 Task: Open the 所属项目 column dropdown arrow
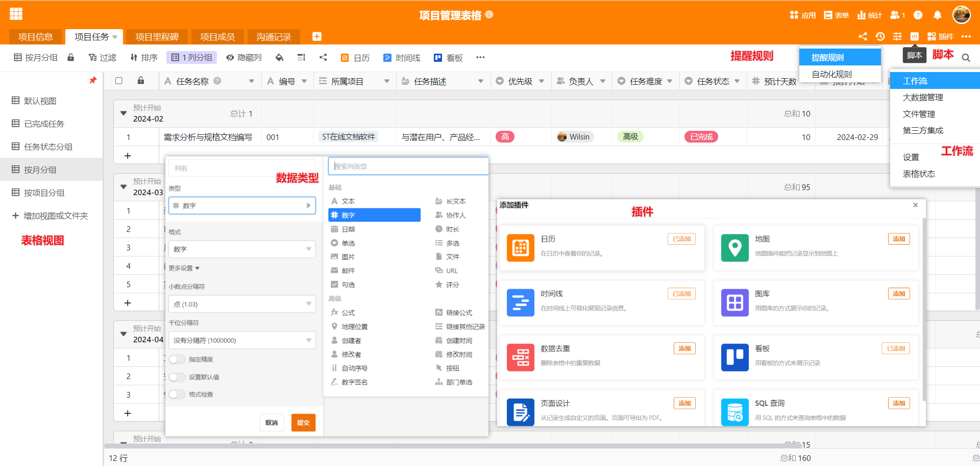[x=387, y=81]
